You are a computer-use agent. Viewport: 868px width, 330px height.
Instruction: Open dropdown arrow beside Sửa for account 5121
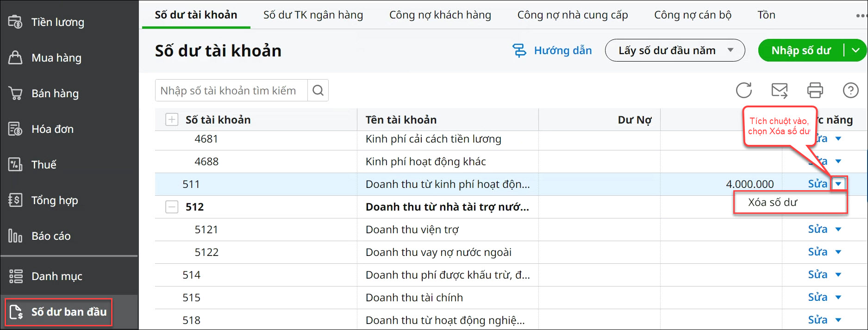point(838,230)
